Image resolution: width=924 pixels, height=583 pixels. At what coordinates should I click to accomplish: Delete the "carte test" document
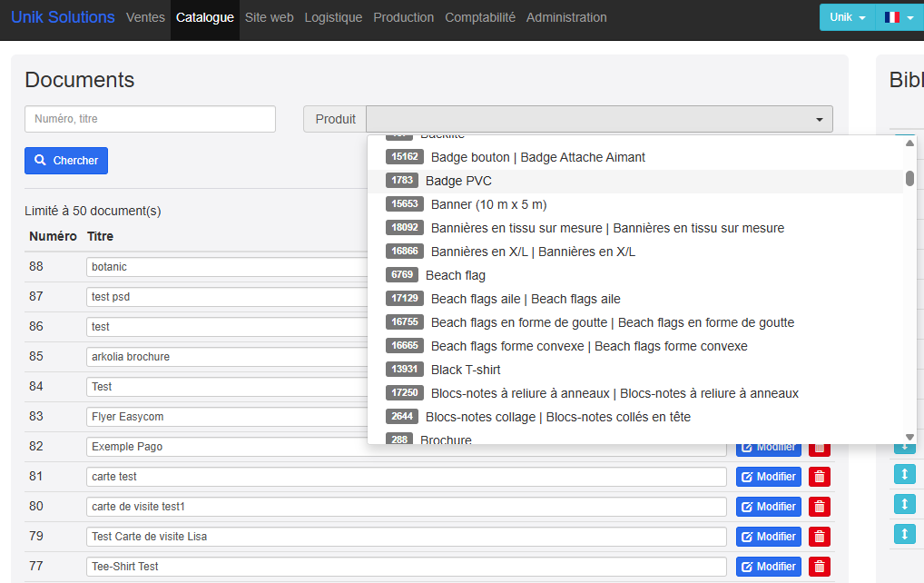click(820, 477)
